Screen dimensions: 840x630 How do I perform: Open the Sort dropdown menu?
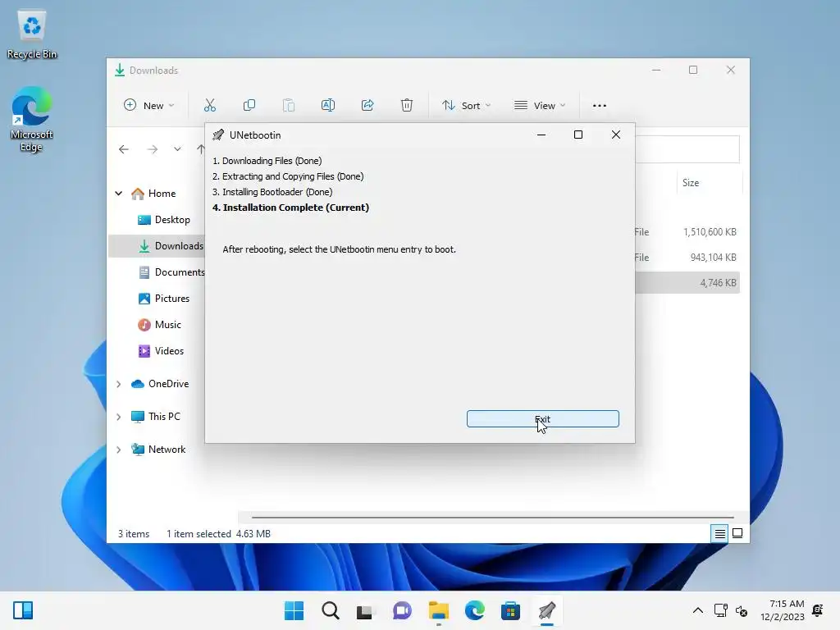pos(466,106)
